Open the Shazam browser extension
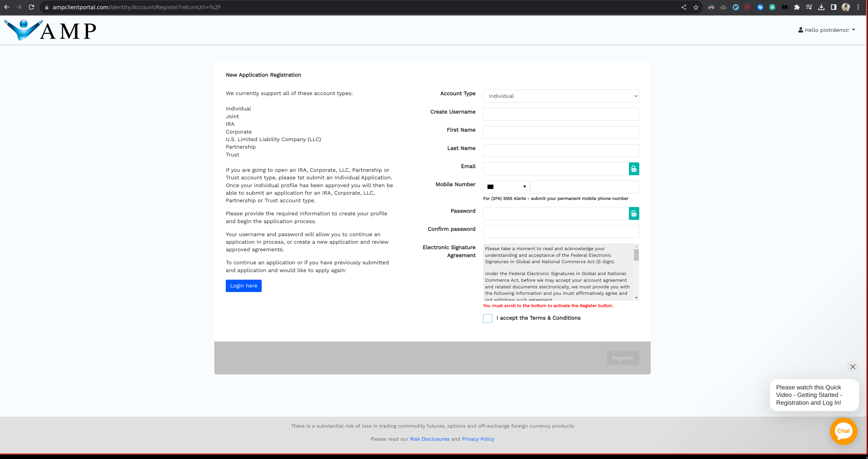Image resolution: width=868 pixels, height=459 pixels. pos(760,7)
